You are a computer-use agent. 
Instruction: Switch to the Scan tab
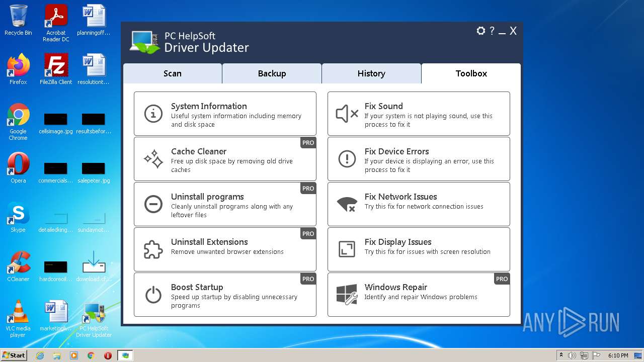173,73
